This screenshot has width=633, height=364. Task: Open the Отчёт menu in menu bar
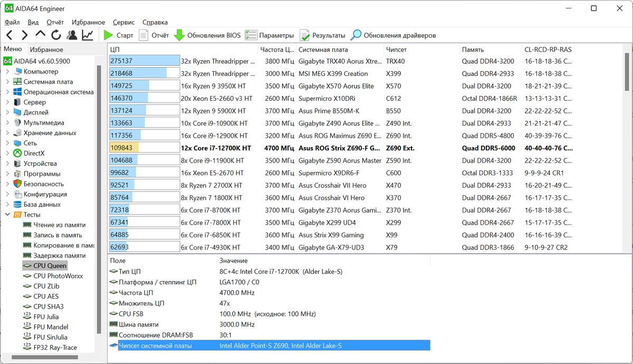(55, 22)
